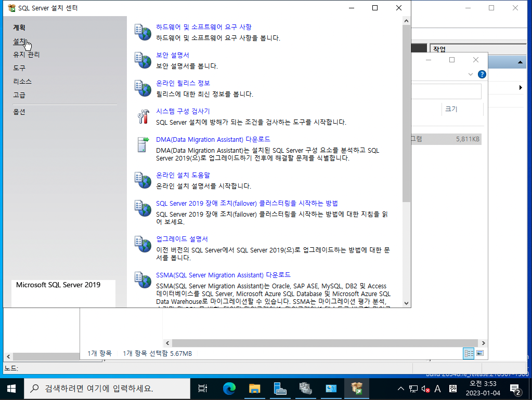Expand the right arrow in the actions pane

coord(521,87)
